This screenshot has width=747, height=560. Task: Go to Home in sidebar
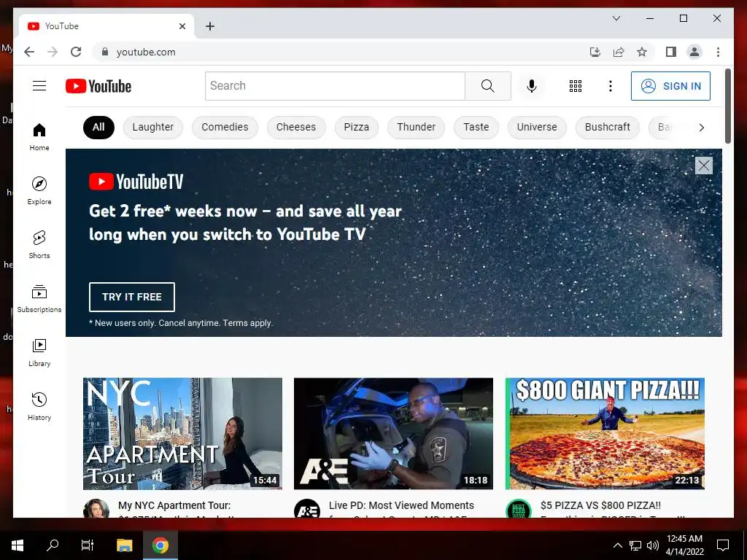coord(39,137)
